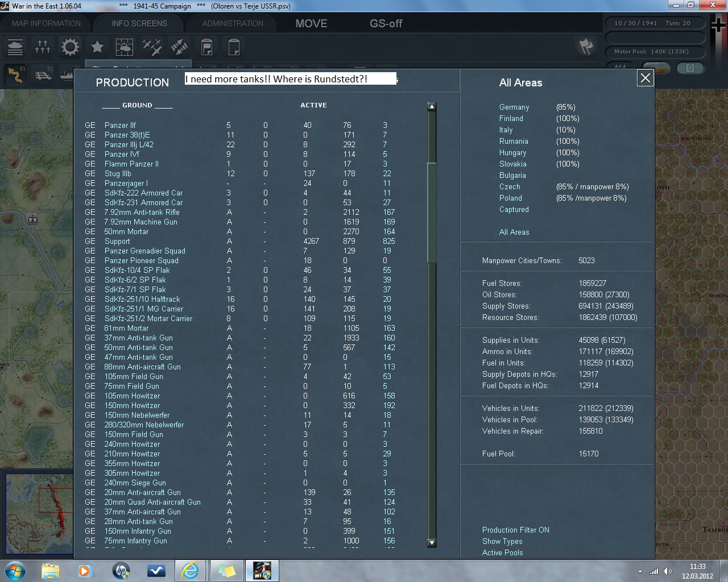Click the Panzer IIIj L/42 row
Screen dimensions: 728x582
point(237,144)
